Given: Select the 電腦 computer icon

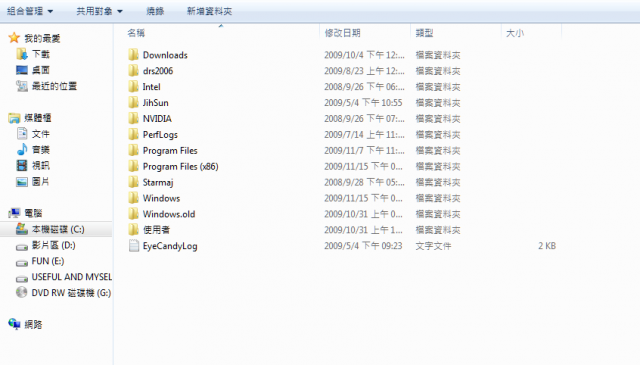Looking at the screenshot, I should [14, 213].
